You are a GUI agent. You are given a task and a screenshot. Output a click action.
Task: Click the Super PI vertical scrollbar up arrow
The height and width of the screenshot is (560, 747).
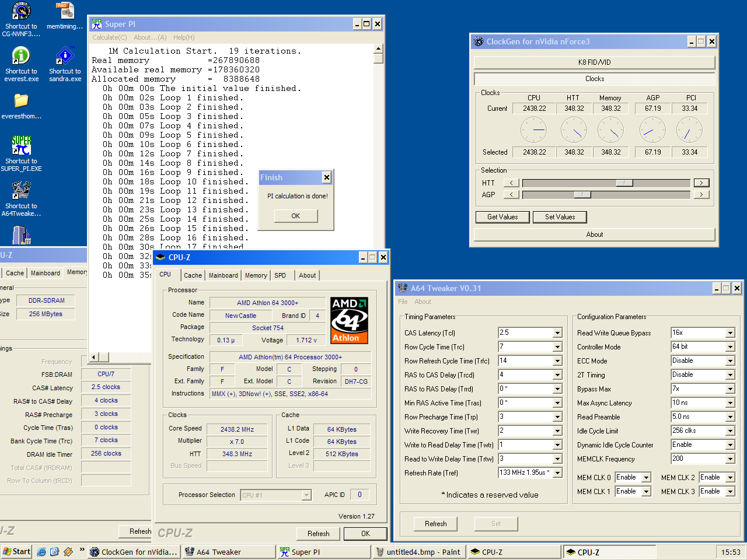tap(378, 49)
